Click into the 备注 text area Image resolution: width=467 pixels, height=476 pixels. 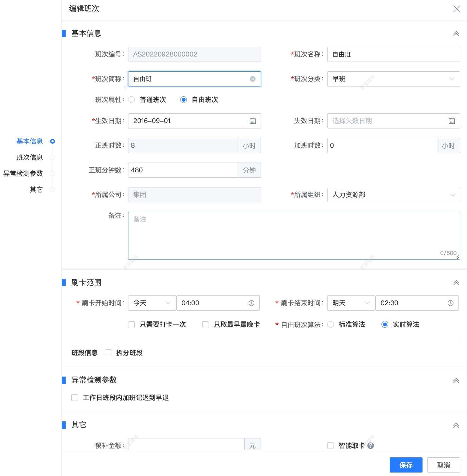293,236
